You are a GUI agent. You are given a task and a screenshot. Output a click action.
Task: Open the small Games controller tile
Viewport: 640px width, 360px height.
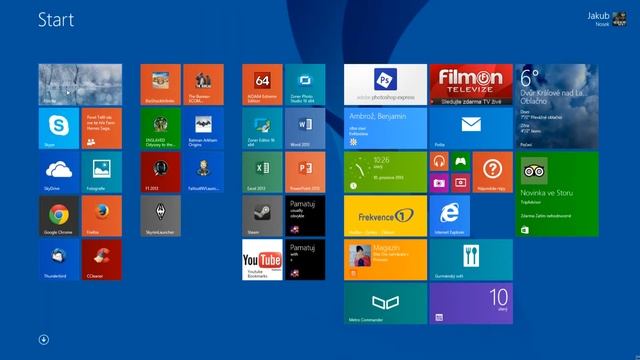point(460,161)
